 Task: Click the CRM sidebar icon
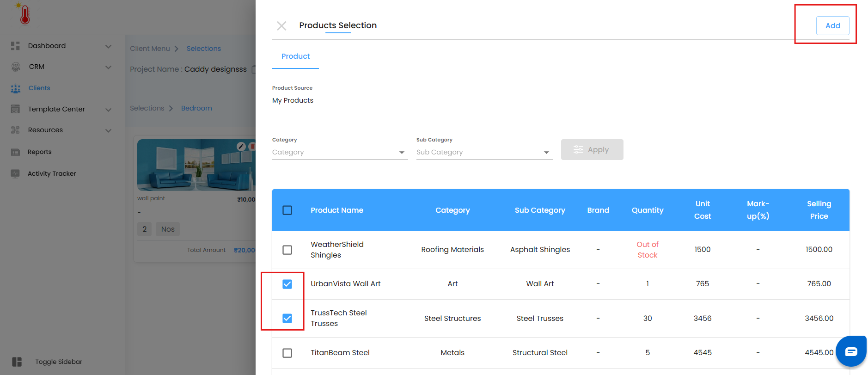[x=16, y=67]
